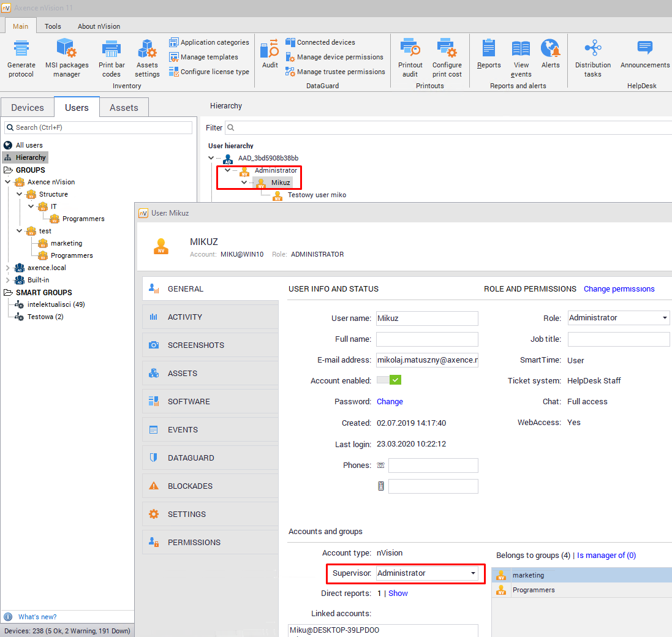
Task: Click the Alerts globe icon
Action: [x=550, y=49]
